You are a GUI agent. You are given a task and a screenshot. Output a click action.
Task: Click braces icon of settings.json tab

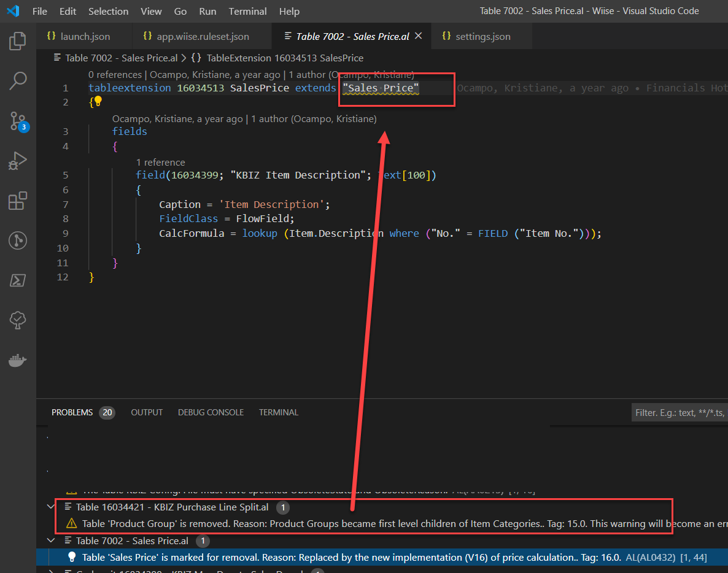click(x=446, y=36)
